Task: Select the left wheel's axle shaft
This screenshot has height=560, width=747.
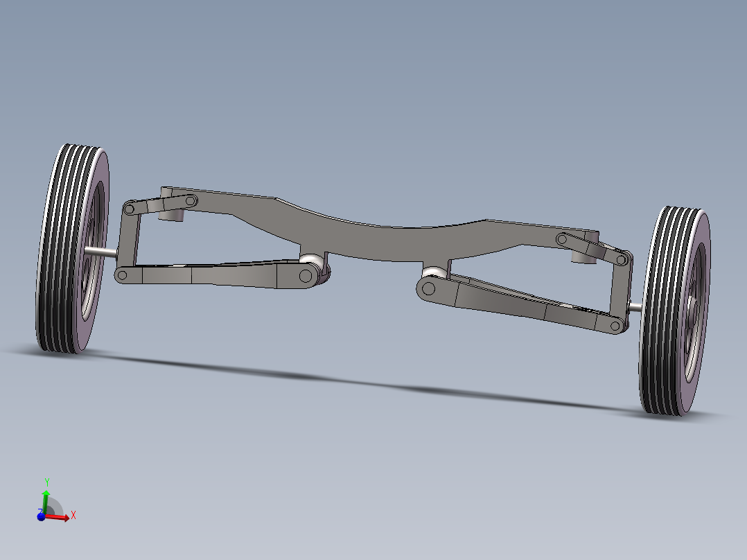Action: pyautogui.click(x=101, y=252)
